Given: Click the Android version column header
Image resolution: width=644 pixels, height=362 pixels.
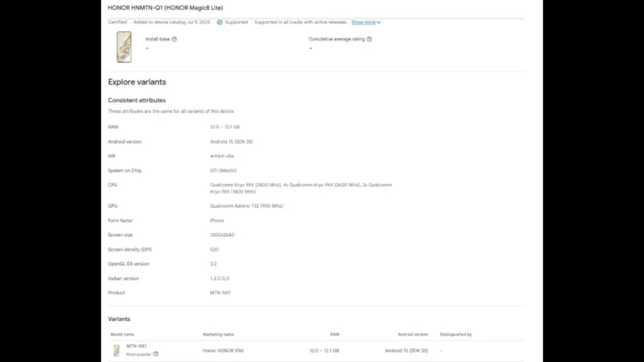Looking at the screenshot, I should tap(413, 334).
